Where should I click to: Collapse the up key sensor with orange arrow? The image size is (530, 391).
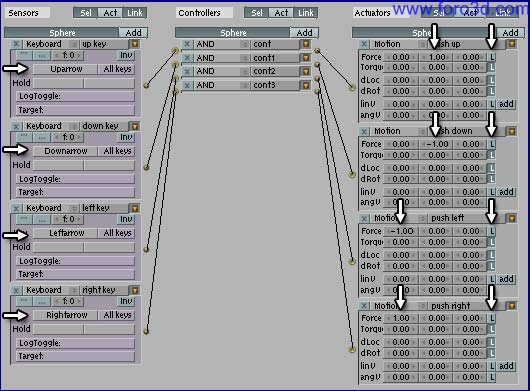135,44
